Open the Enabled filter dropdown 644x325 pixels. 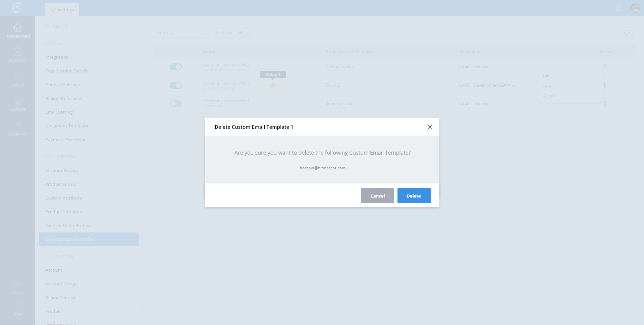click(x=231, y=33)
